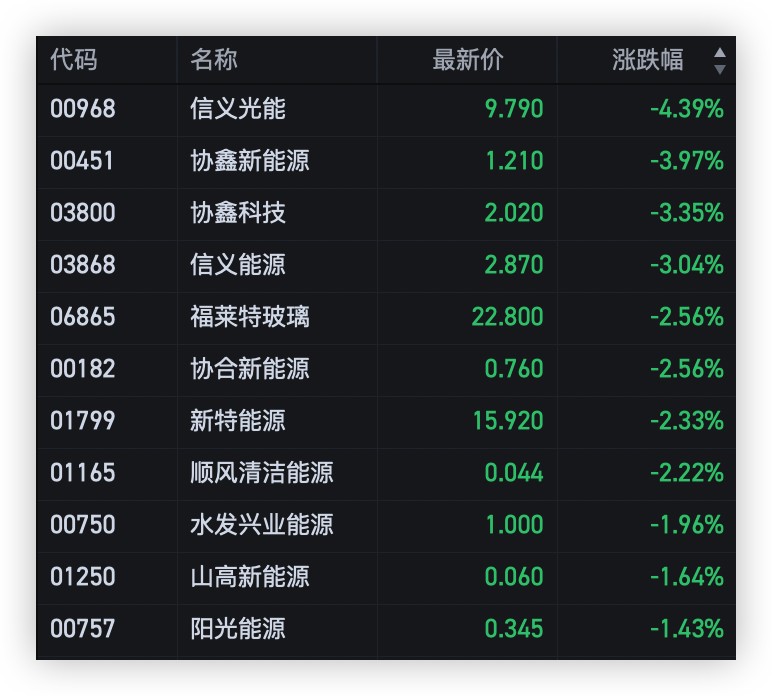Select 协鑫新能源 in the name column
Image resolution: width=772 pixels, height=696 pixels.
(x=250, y=161)
